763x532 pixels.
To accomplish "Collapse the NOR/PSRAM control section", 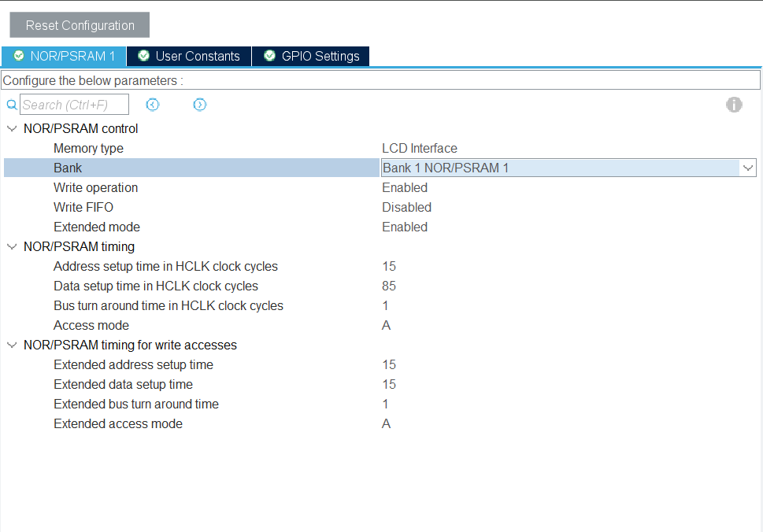I will click(x=12, y=129).
